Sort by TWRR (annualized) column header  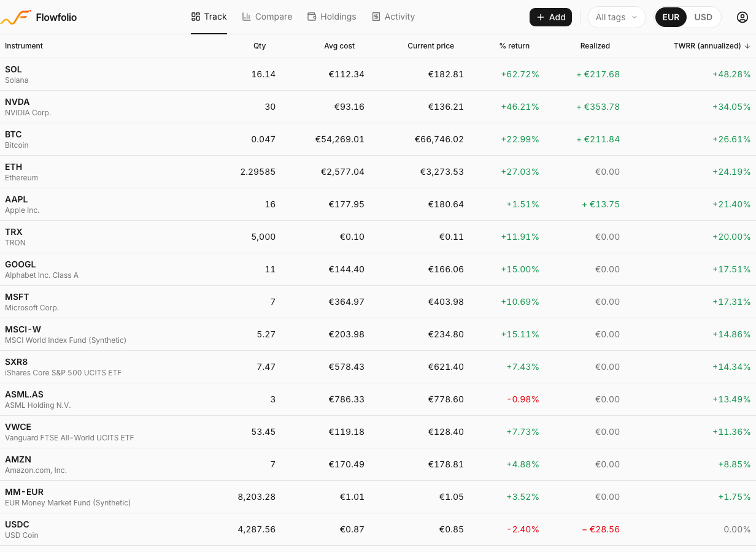click(x=712, y=46)
